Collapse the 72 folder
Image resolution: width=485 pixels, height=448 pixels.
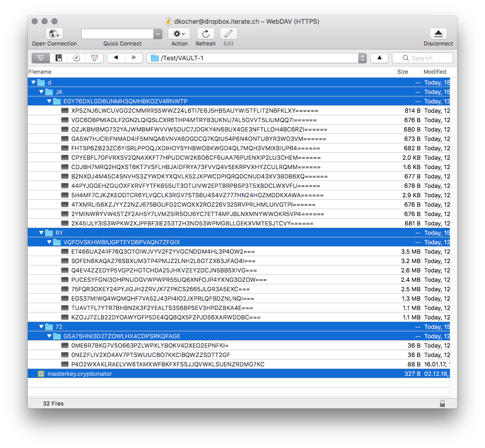pos(42,326)
